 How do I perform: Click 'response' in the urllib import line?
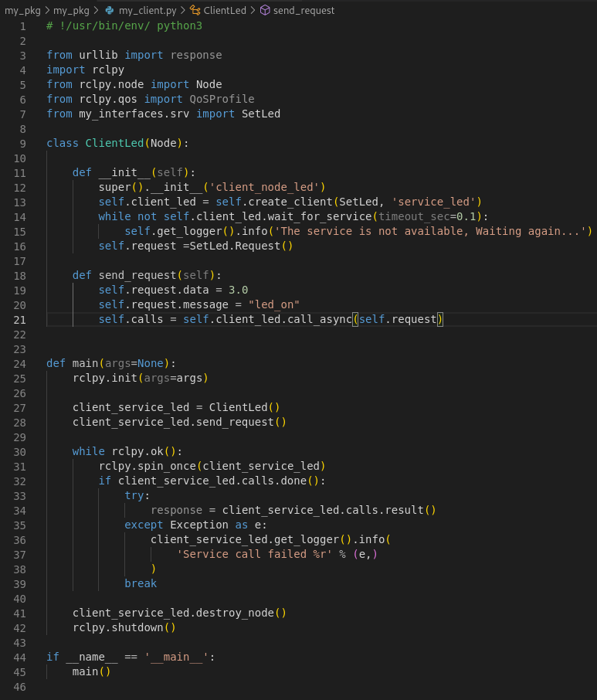[x=196, y=56]
